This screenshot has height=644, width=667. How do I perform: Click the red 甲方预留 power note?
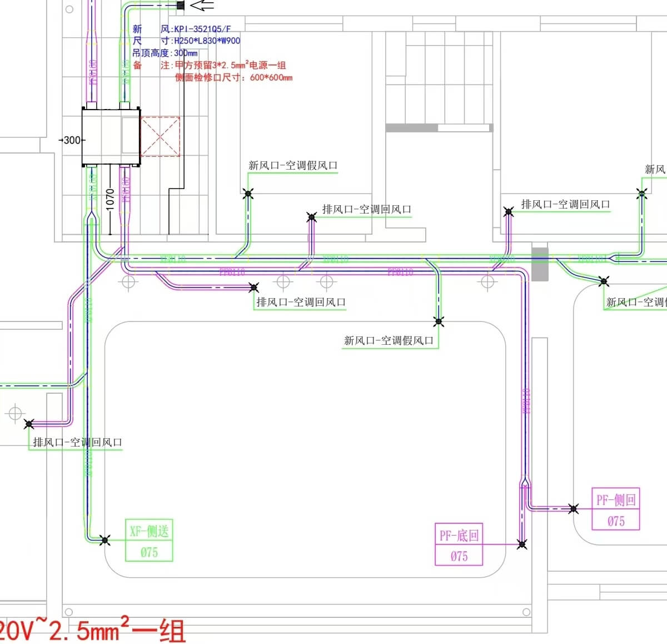pos(230,65)
